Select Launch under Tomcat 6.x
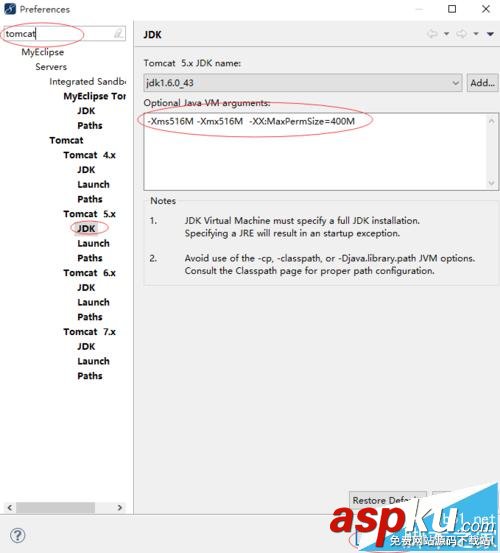500x553 pixels. (93, 302)
